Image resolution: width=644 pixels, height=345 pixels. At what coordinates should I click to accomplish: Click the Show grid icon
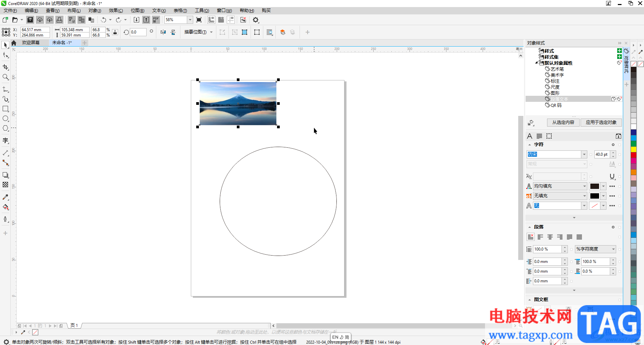click(221, 20)
